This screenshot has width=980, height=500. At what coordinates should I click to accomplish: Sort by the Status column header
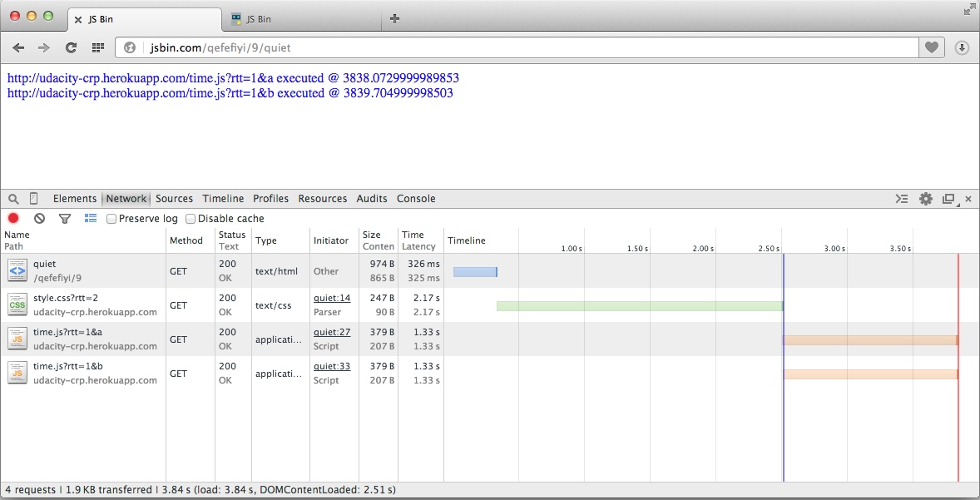[233, 240]
